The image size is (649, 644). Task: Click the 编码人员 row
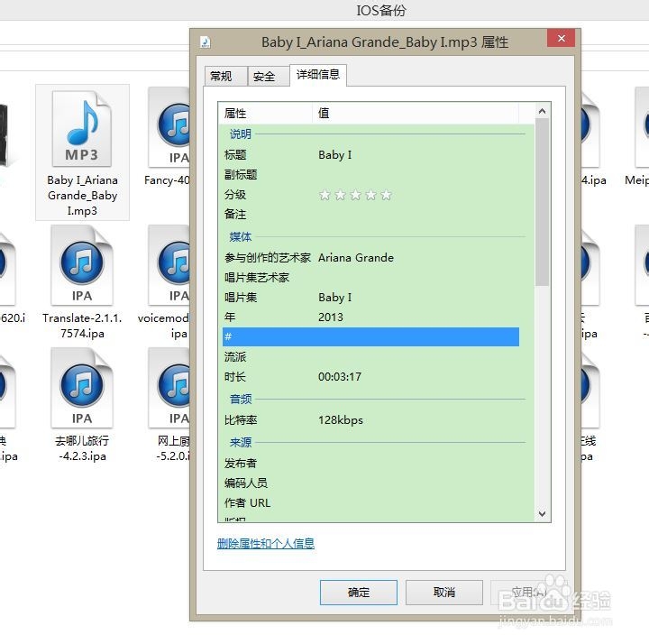point(370,483)
